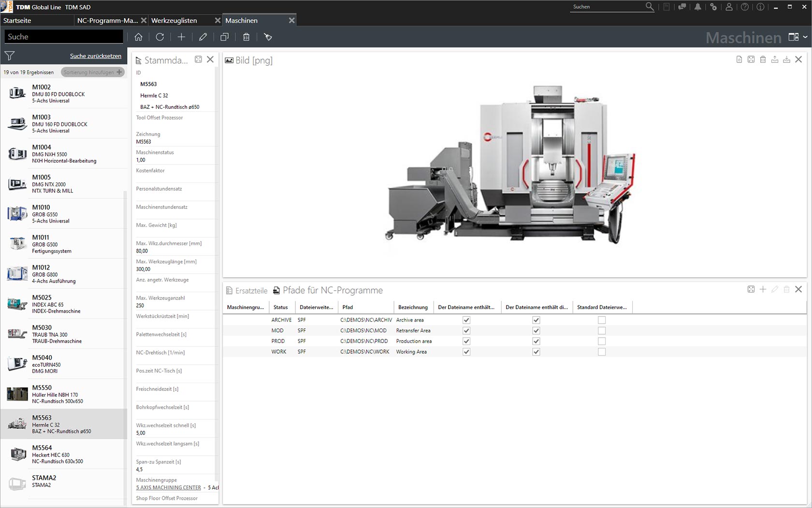
Task: Close the Pfade für NC-Programme panel
Action: (x=798, y=289)
